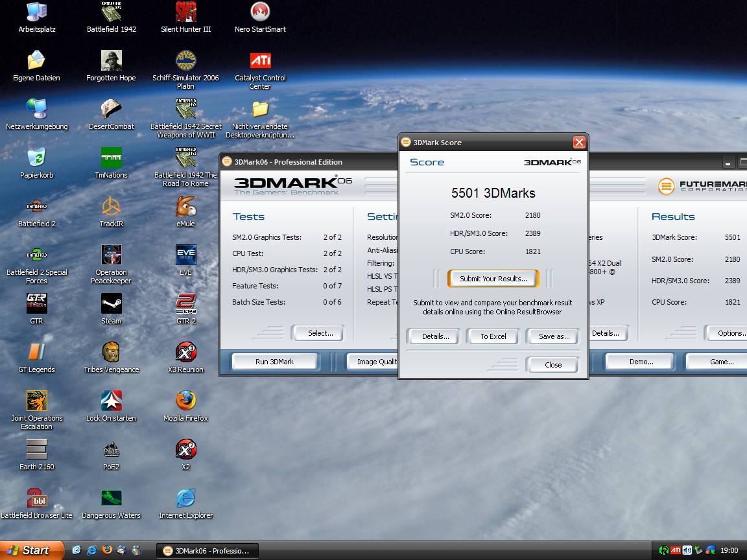747x560 pixels.
Task: Open the X2 desktop icon
Action: tap(186, 455)
